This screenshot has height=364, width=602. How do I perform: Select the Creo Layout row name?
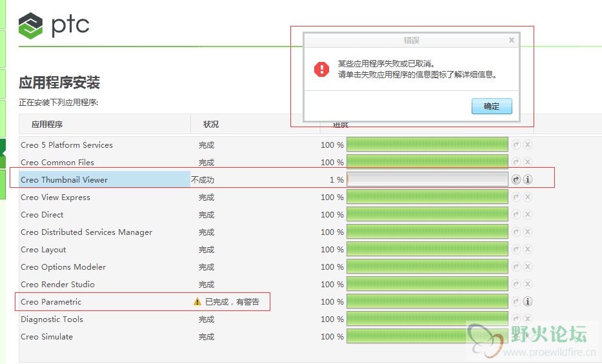coord(43,250)
